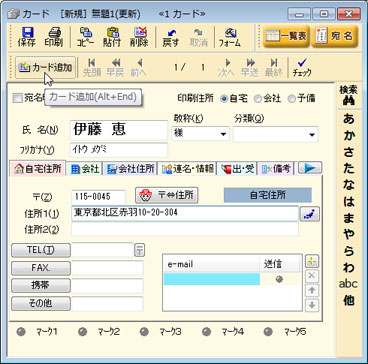The image size is (368, 364).
Task: Click the 氏名 name field
Action: point(119,130)
